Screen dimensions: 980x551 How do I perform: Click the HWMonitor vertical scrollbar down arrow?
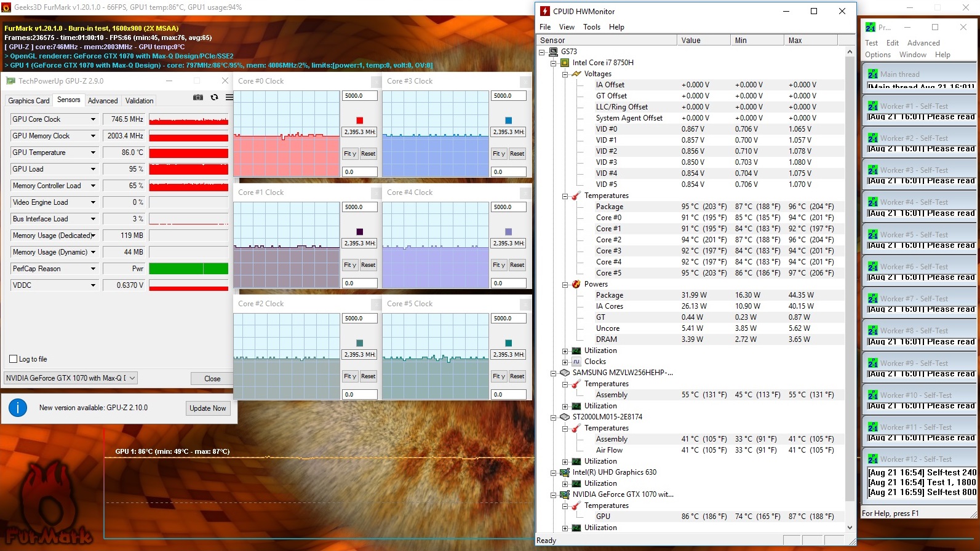[850, 528]
